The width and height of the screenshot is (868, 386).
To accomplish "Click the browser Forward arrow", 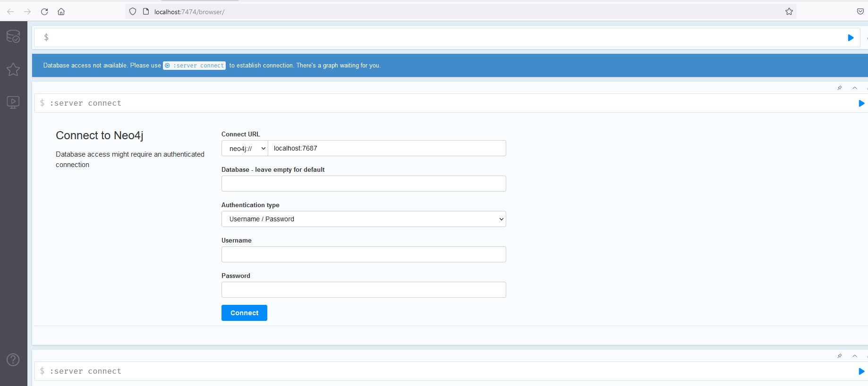I will click(x=27, y=12).
